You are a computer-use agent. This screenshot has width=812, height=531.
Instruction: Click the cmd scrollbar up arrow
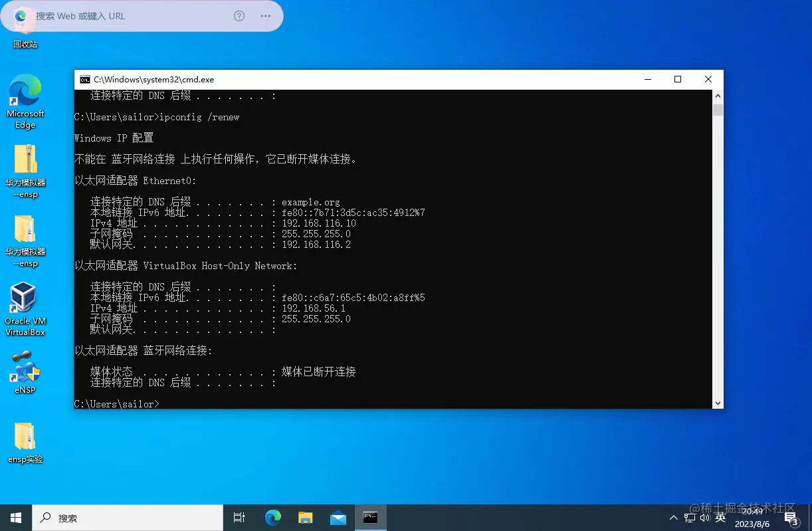(718, 96)
